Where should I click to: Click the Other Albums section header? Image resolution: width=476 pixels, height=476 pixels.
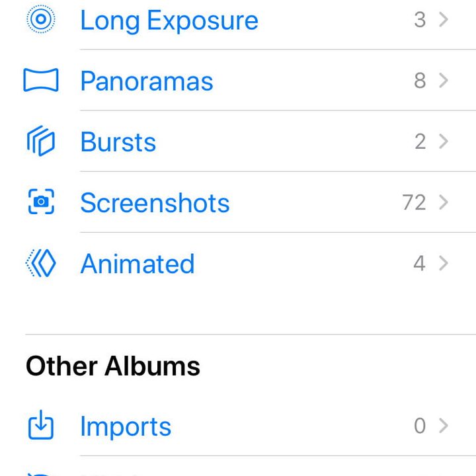coord(113,366)
